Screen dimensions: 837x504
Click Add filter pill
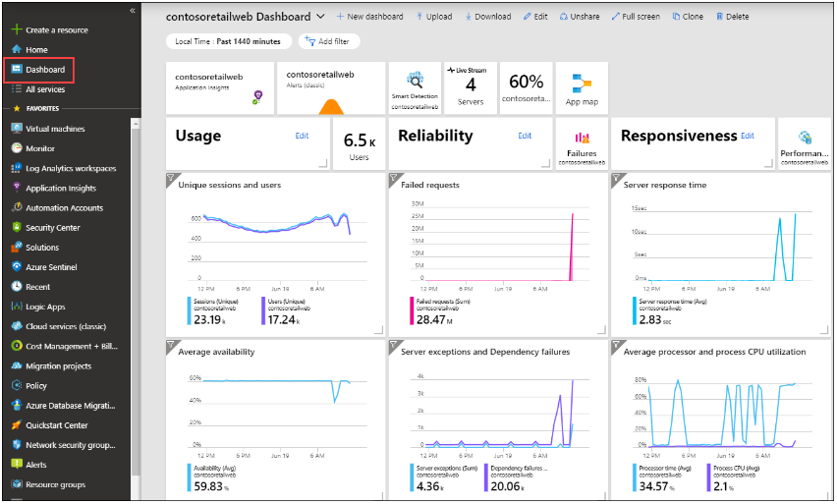329,41
